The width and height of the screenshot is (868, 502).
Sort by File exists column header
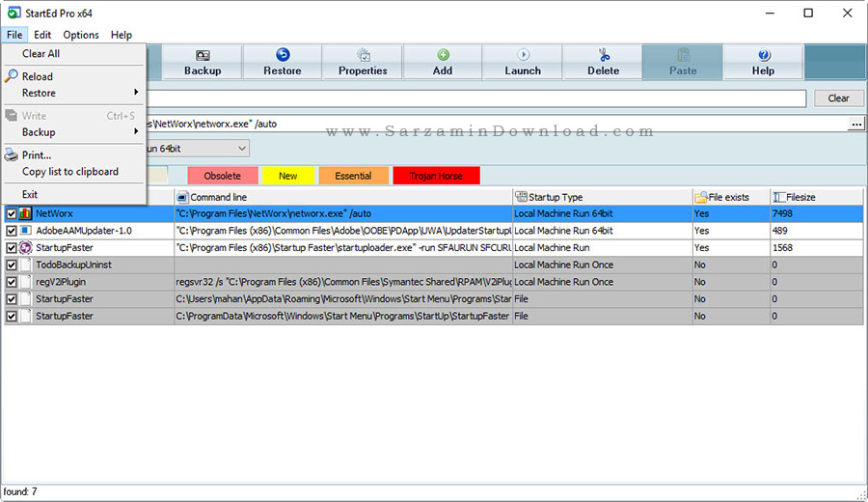tap(731, 197)
